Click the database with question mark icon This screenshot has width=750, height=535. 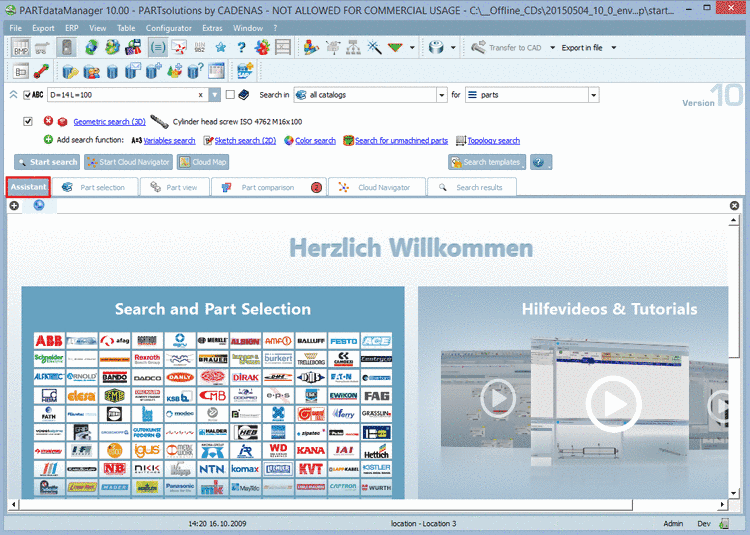195,71
